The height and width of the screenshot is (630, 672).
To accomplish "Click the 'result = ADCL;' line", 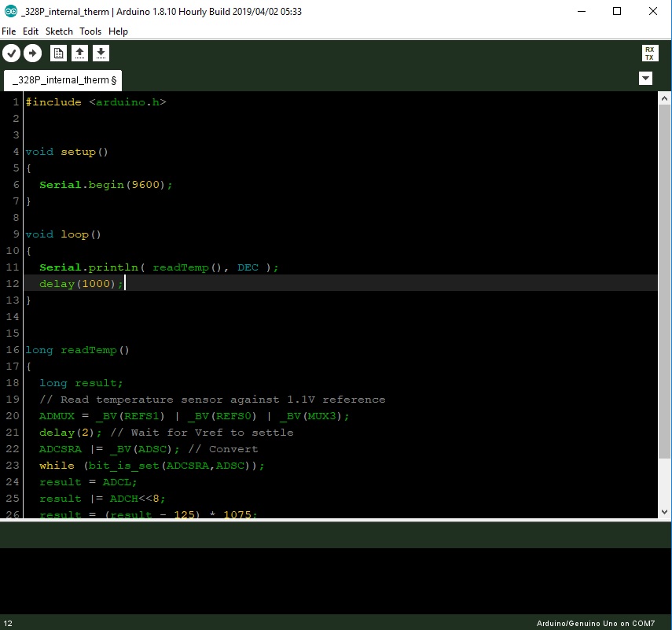I will 88,482.
